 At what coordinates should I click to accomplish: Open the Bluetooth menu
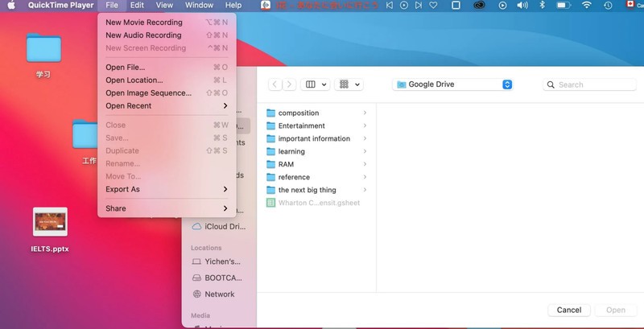coord(542,6)
